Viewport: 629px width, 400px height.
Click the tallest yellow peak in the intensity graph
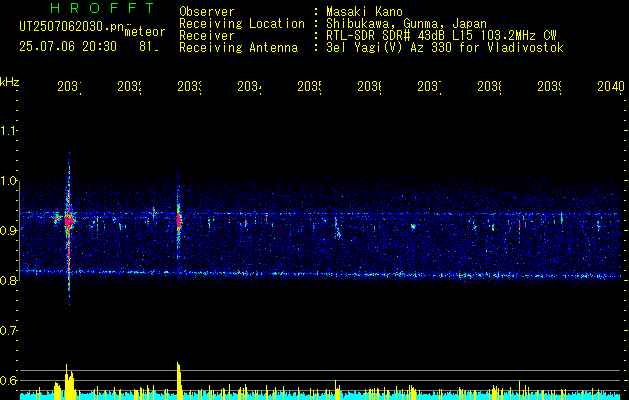(x=179, y=380)
